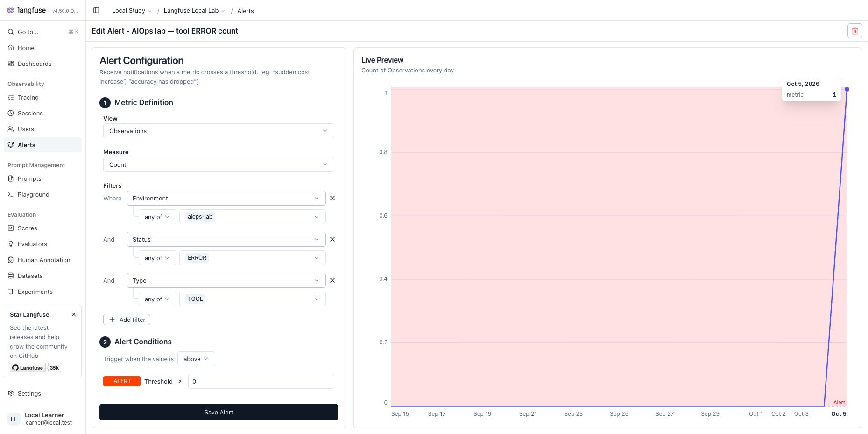Viewport: 868px width, 434px height.
Task: Click the Oct 5 data point on chart
Action: click(x=847, y=89)
